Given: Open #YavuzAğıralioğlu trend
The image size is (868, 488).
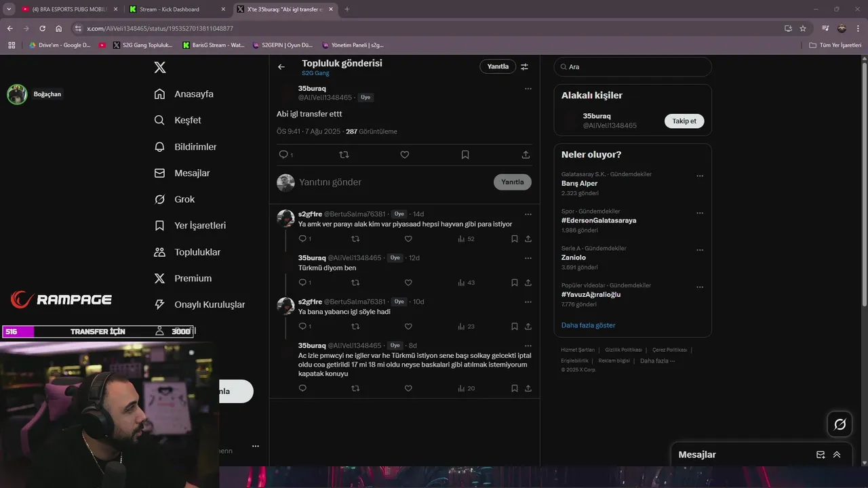Looking at the screenshot, I should (x=591, y=294).
